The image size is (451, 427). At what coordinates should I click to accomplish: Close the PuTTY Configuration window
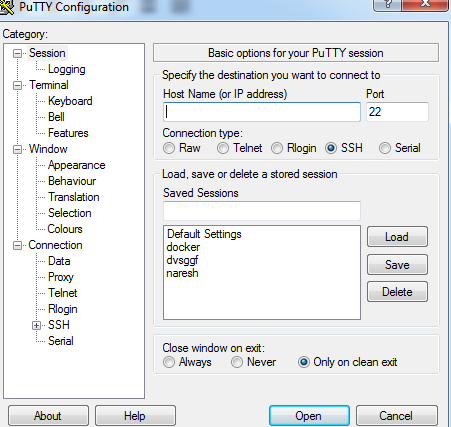click(x=425, y=4)
